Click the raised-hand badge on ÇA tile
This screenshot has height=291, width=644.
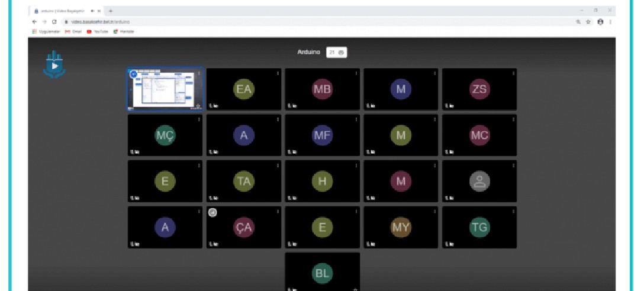[x=212, y=213]
